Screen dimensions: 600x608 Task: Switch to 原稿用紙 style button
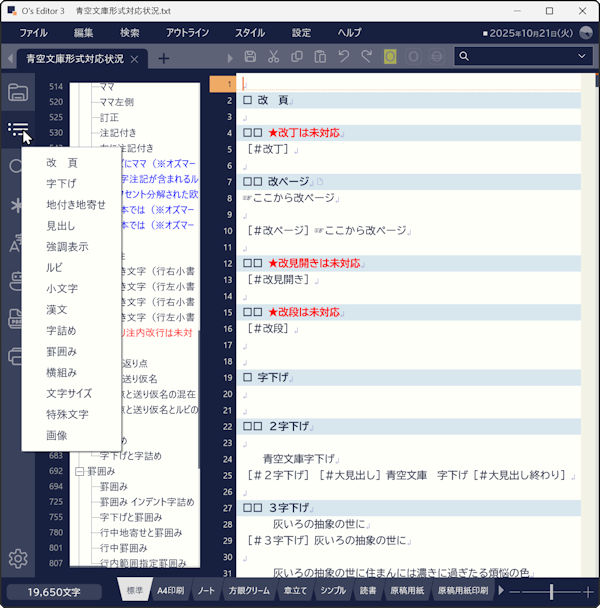[407, 591]
